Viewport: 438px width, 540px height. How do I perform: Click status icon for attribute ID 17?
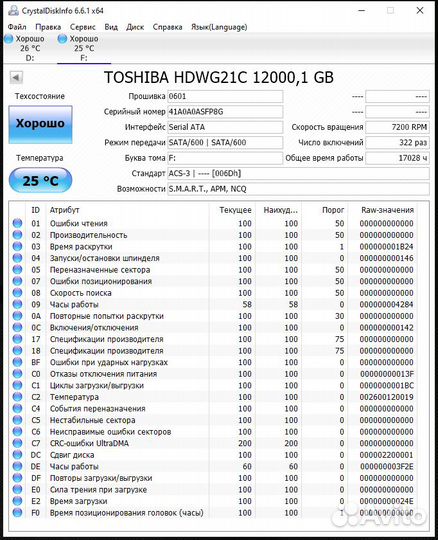click(x=17, y=339)
